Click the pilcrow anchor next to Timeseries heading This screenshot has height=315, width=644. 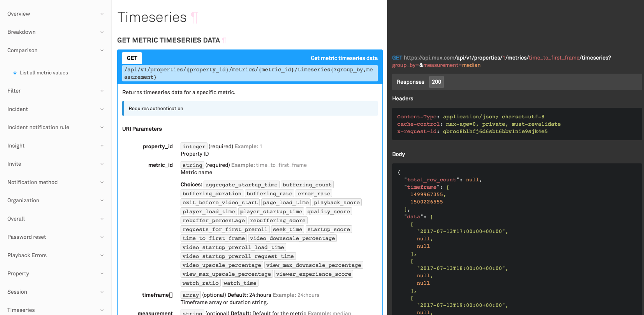coord(194,17)
